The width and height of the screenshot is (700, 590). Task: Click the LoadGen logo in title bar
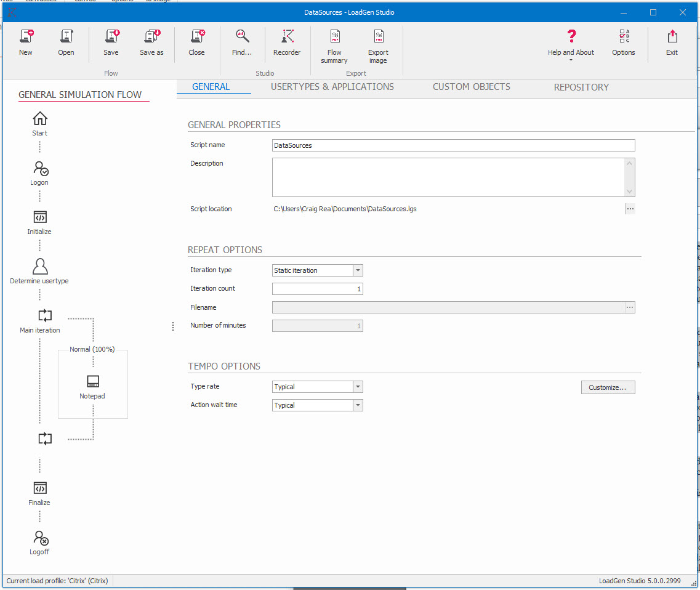point(12,12)
